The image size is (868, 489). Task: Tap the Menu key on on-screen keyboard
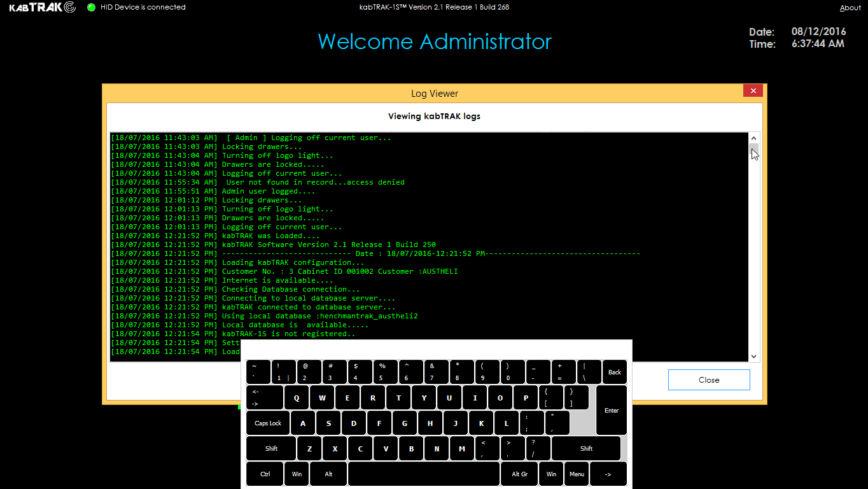577,474
